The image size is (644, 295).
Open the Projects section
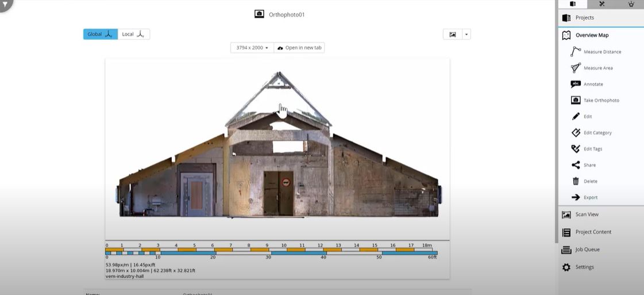[601, 18]
